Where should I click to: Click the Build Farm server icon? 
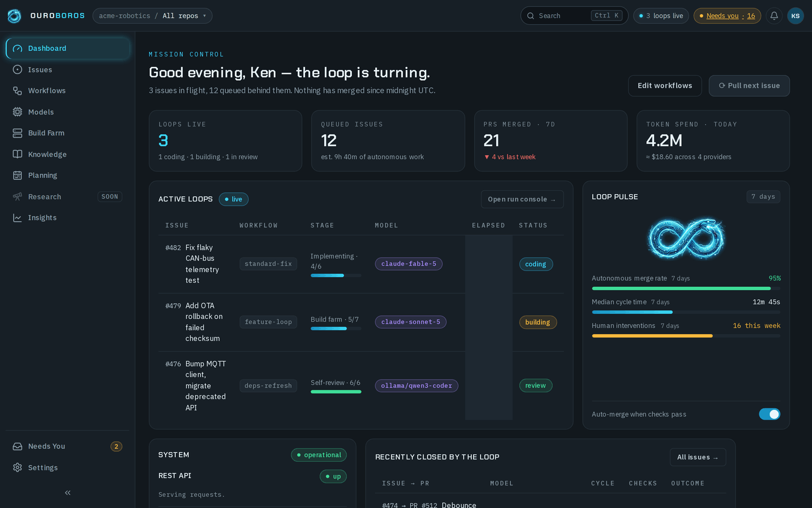[x=17, y=133]
